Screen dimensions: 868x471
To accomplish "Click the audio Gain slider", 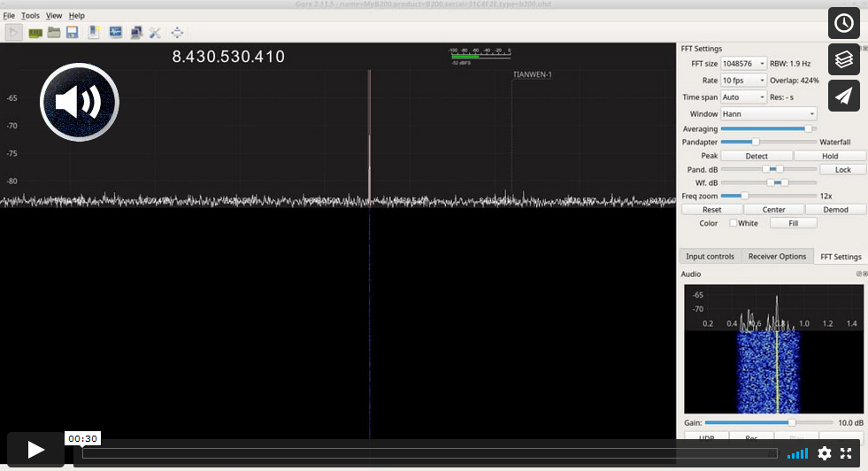I will [x=768, y=423].
